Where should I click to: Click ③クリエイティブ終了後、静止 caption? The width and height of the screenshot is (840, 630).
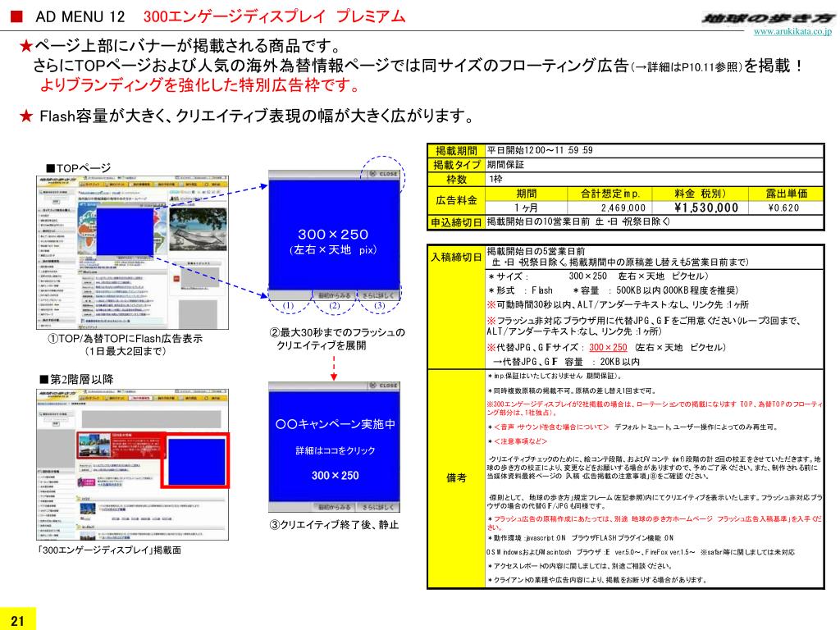point(335,525)
